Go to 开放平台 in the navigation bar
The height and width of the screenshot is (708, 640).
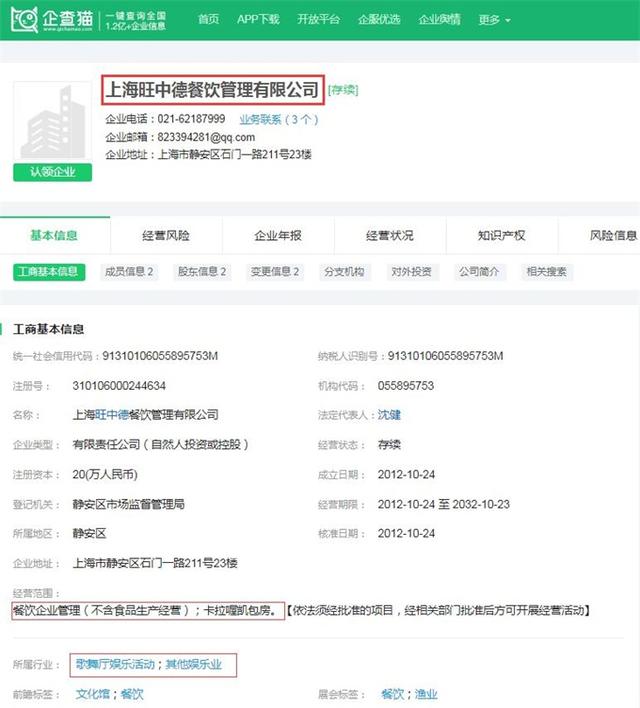(x=318, y=19)
